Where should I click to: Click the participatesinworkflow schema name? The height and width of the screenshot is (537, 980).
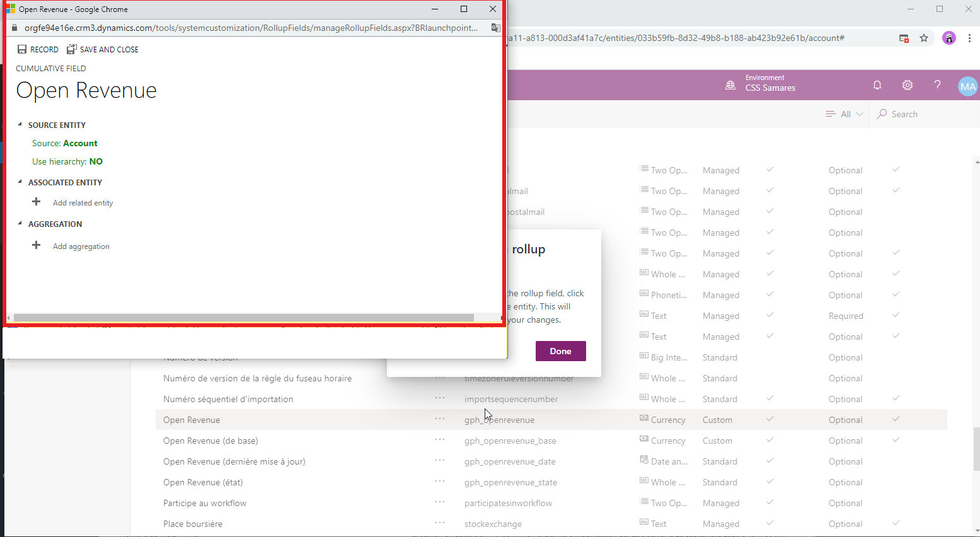point(508,503)
